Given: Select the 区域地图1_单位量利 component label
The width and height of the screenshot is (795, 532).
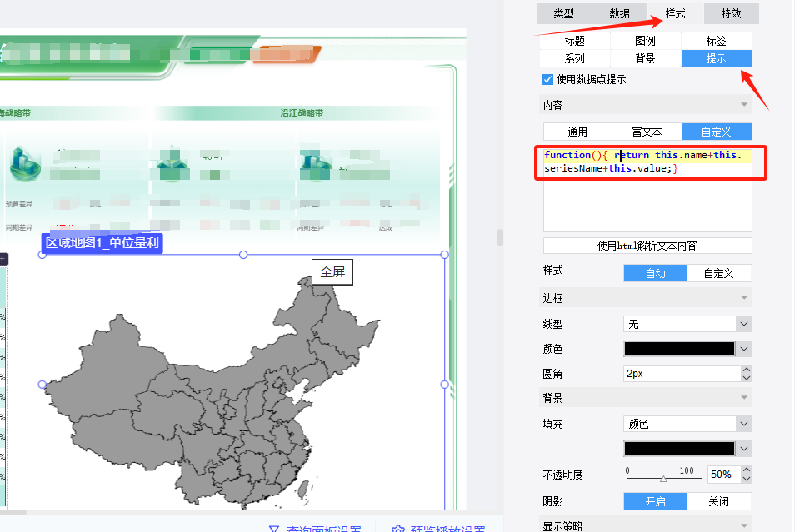Looking at the screenshot, I should [102, 243].
